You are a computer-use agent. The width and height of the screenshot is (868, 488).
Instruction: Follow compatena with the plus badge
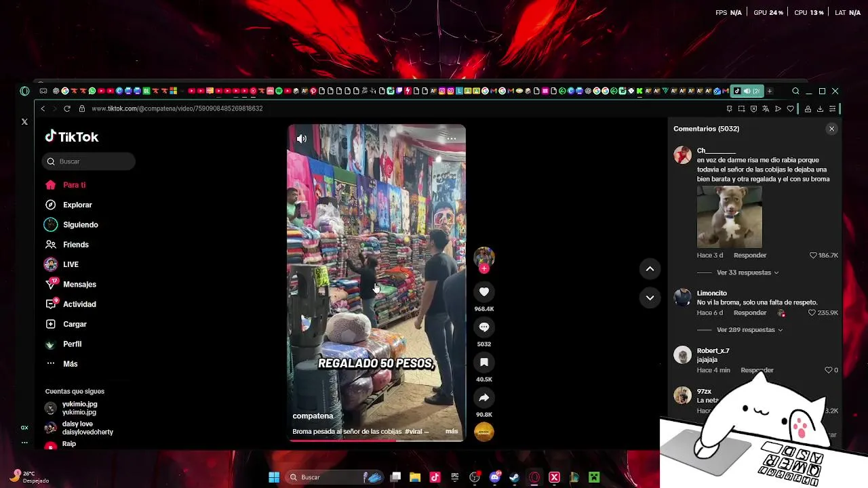[x=484, y=268]
